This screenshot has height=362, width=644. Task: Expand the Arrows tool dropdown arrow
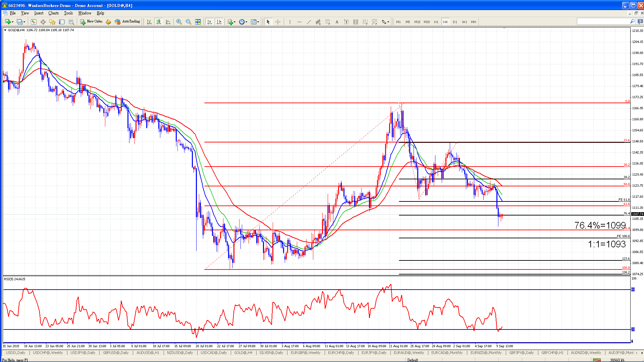click(x=388, y=22)
